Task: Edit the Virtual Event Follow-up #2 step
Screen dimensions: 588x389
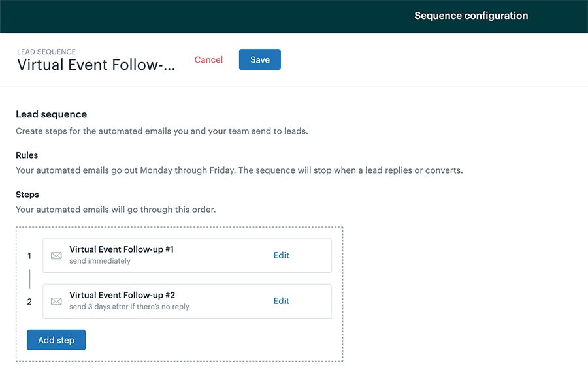Action: pyautogui.click(x=281, y=301)
